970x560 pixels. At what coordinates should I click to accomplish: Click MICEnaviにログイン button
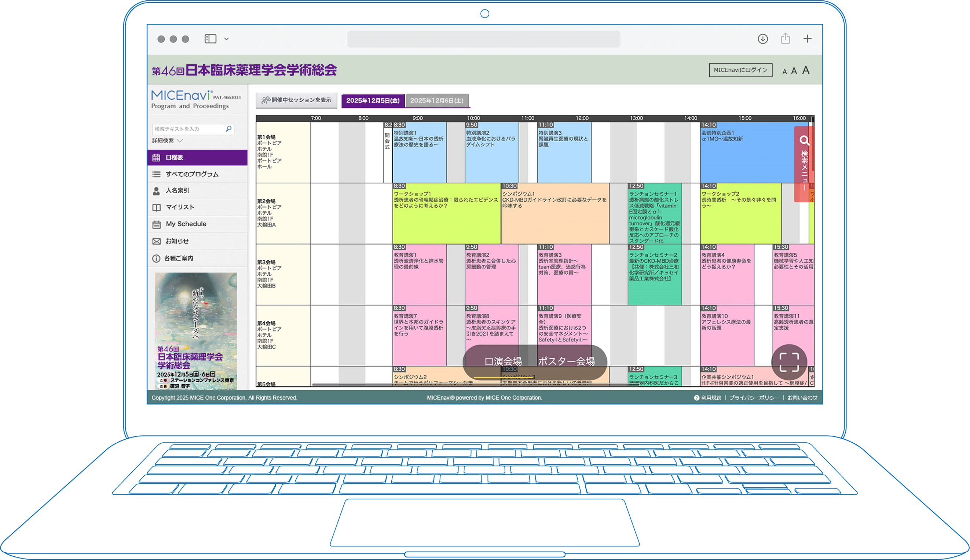[x=740, y=70]
